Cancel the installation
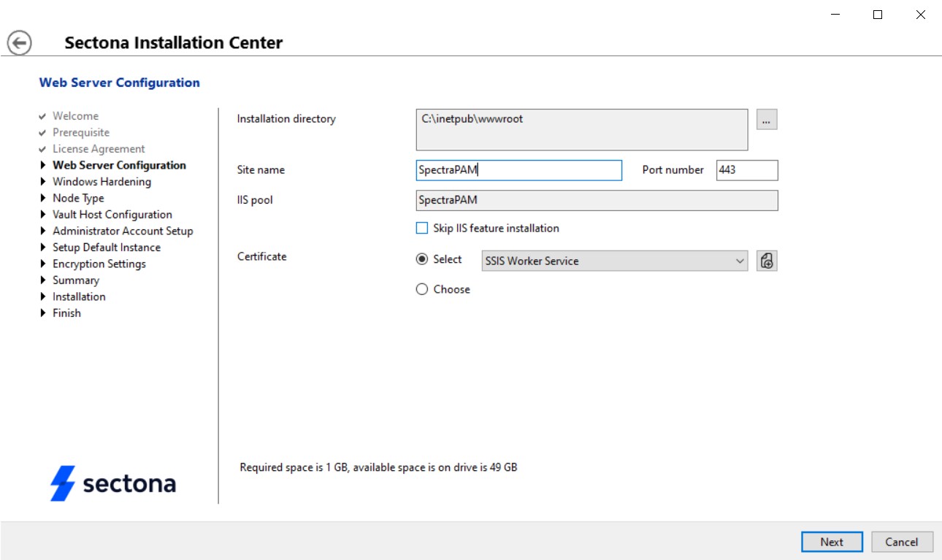942x560 pixels. point(902,542)
